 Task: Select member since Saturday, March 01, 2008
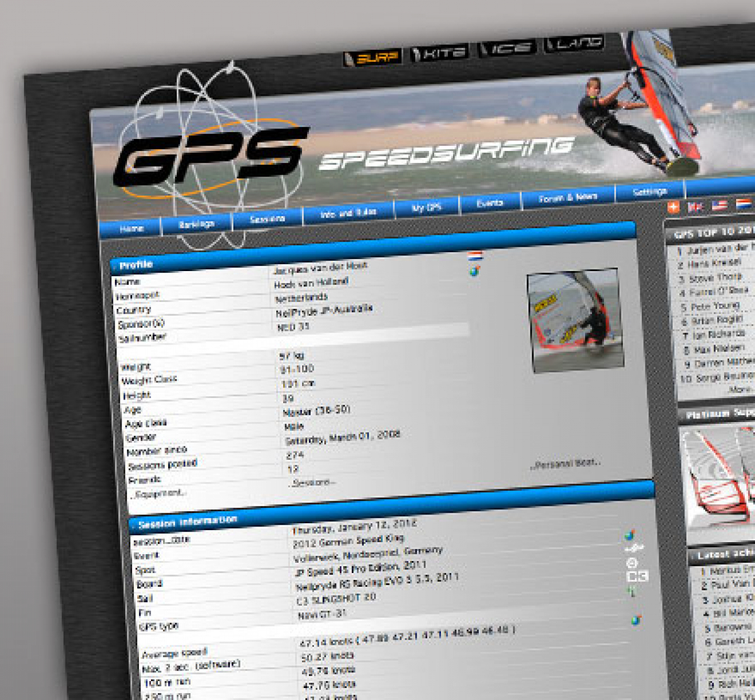pos(343,437)
